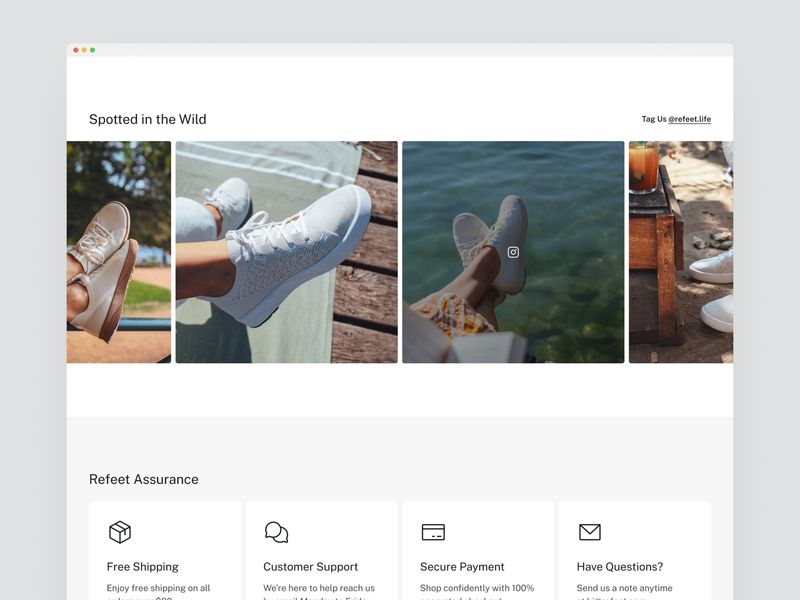The height and width of the screenshot is (600, 800).
Task: Click the Have Questions? title
Action: pyautogui.click(x=620, y=567)
